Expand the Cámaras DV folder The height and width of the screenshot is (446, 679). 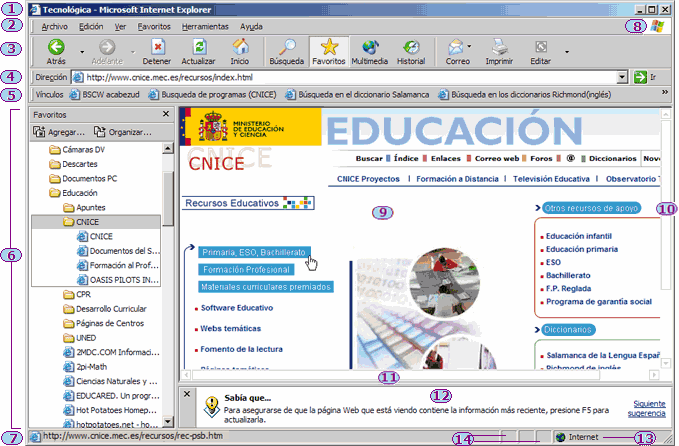[77, 149]
